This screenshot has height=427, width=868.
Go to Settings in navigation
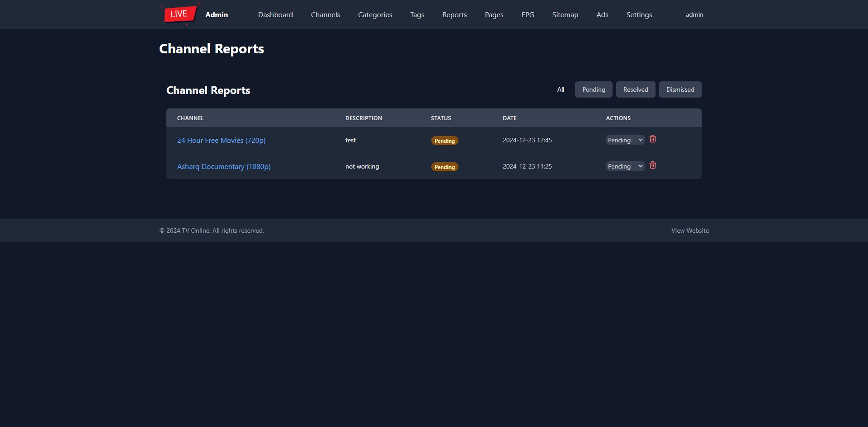pos(639,14)
